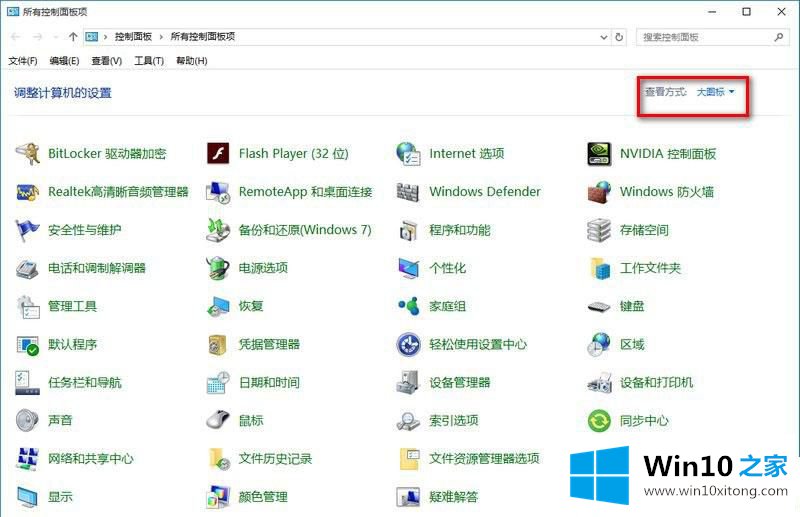This screenshot has height=517, width=800.
Task: Click the 工作文件夹 icon
Action: [600, 268]
